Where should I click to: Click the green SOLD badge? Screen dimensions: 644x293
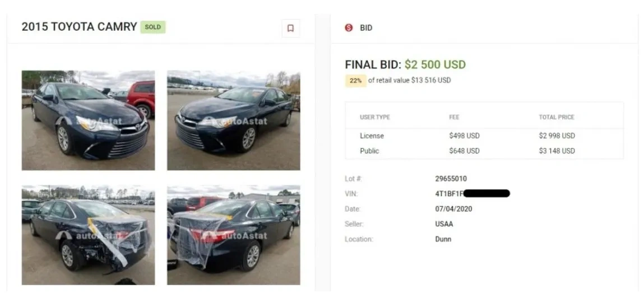[153, 27]
